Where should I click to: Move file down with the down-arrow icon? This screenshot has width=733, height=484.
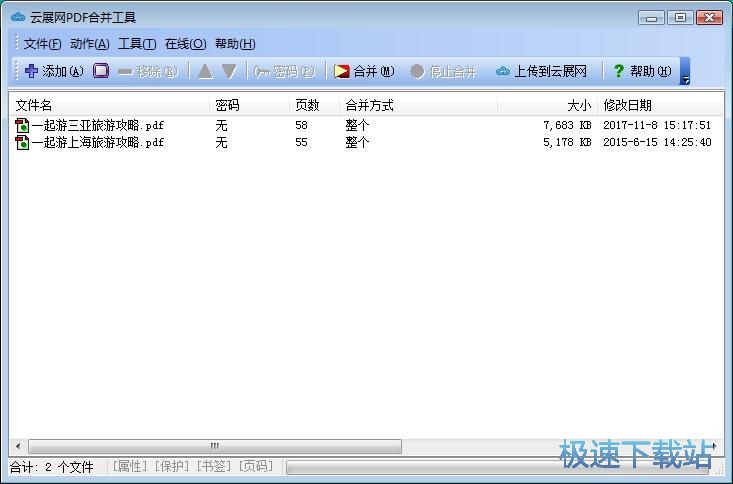click(x=230, y=72)
